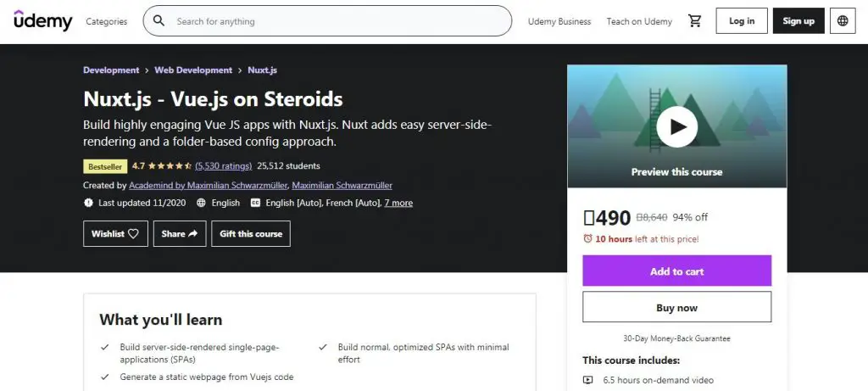
Task: Expand the '7 more' subtitle languages
Action: point(398,203)
